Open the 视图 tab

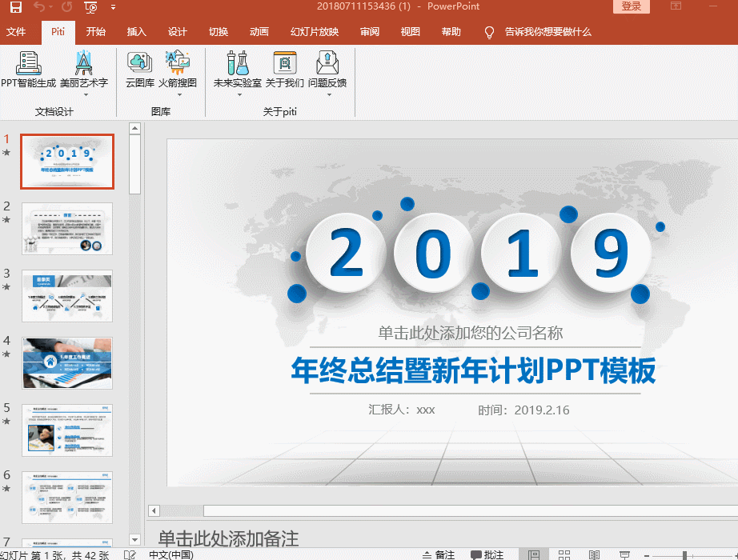tap(410, 32)
